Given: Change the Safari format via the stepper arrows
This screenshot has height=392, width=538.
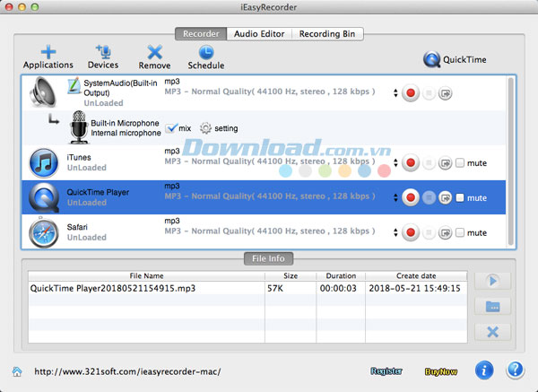Looking at the screenshot, I should 395,232.
